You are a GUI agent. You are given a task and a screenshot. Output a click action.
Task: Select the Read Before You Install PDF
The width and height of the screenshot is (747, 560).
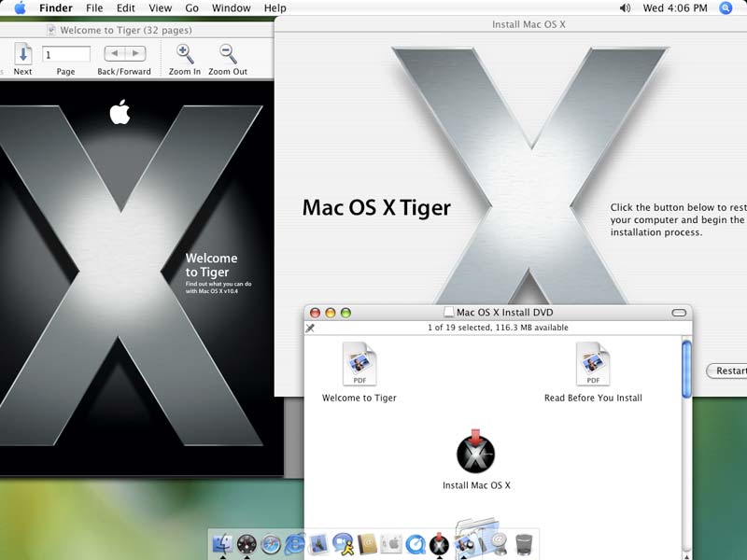point(593,364)
